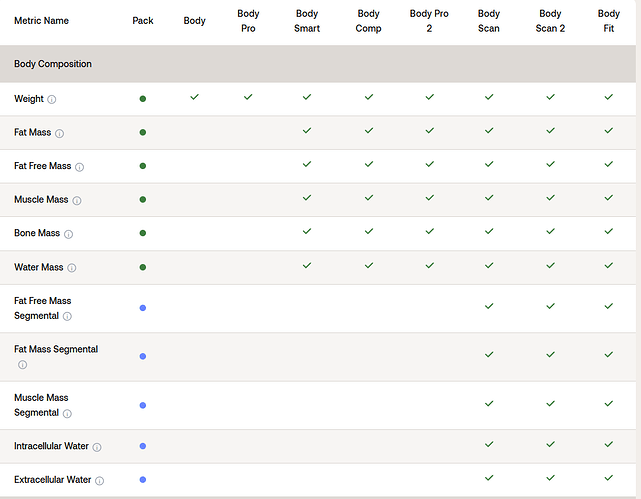Click the Body Scan 2 column header
The height and width of the screenshot is (499, 641).
551,21
